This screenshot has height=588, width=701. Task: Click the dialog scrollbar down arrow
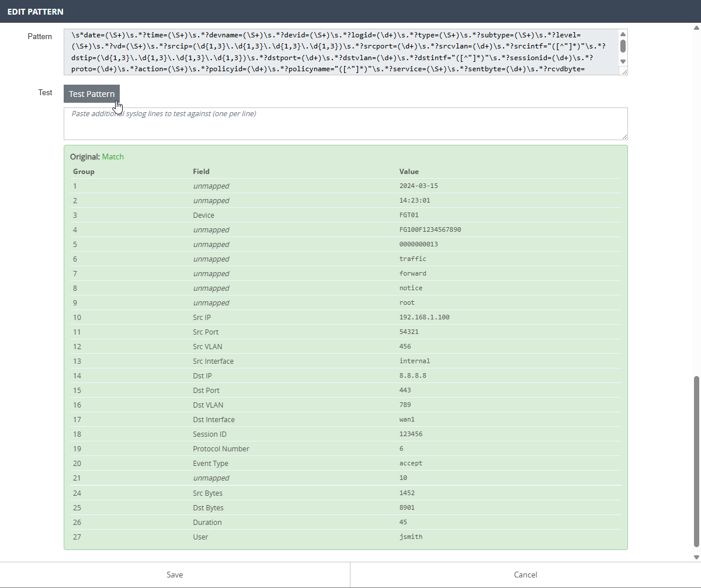pyautogui.click(x=696, y=557)
